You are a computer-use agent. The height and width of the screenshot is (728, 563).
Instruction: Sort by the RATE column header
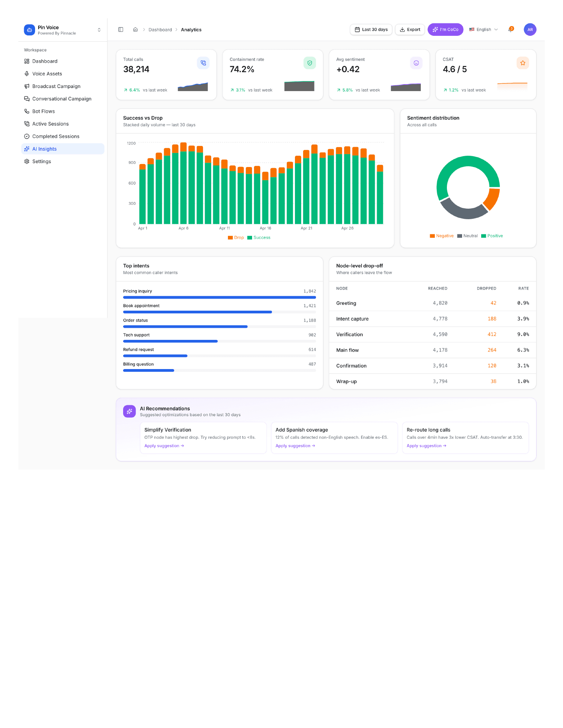524,288
